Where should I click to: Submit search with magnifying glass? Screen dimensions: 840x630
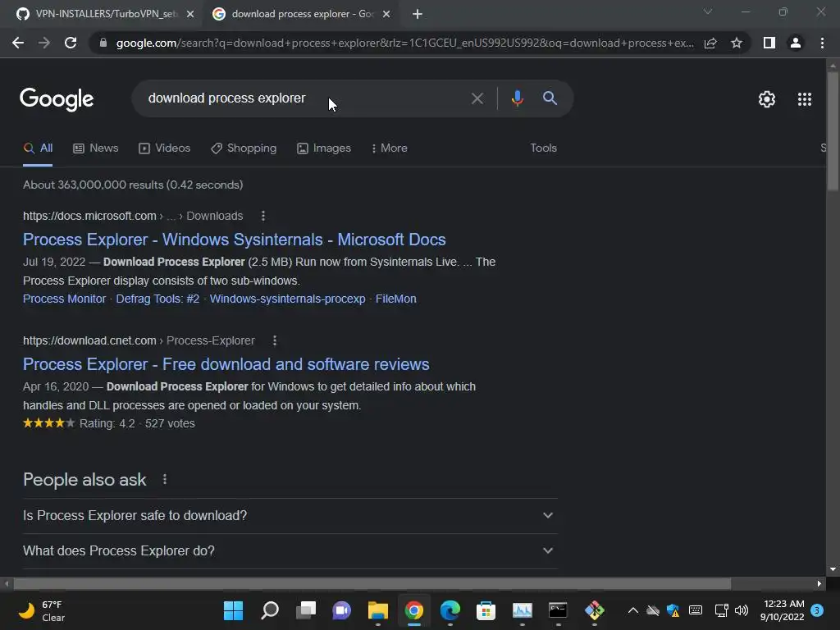point(550,98)
